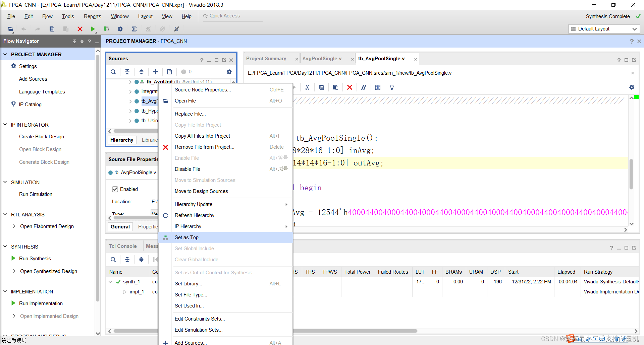Open the Flow menu
This screenshot has height=345, width=644.
pos(47,16)
